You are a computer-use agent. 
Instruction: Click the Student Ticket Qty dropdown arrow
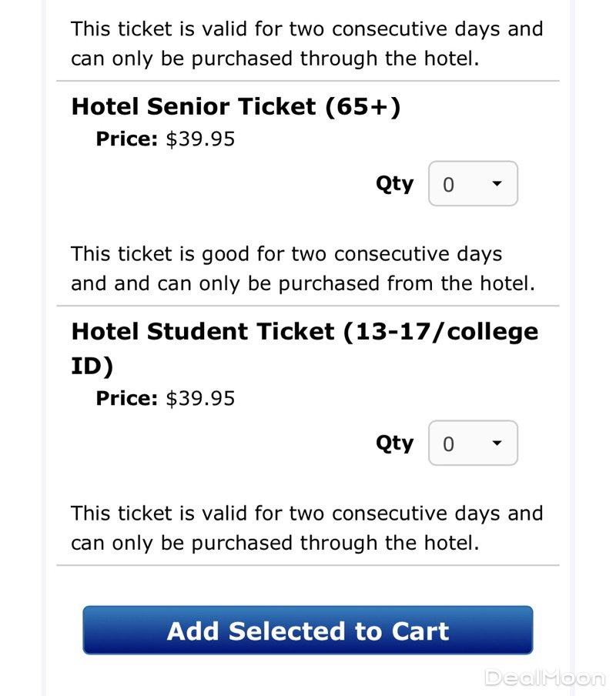[497, 443]
